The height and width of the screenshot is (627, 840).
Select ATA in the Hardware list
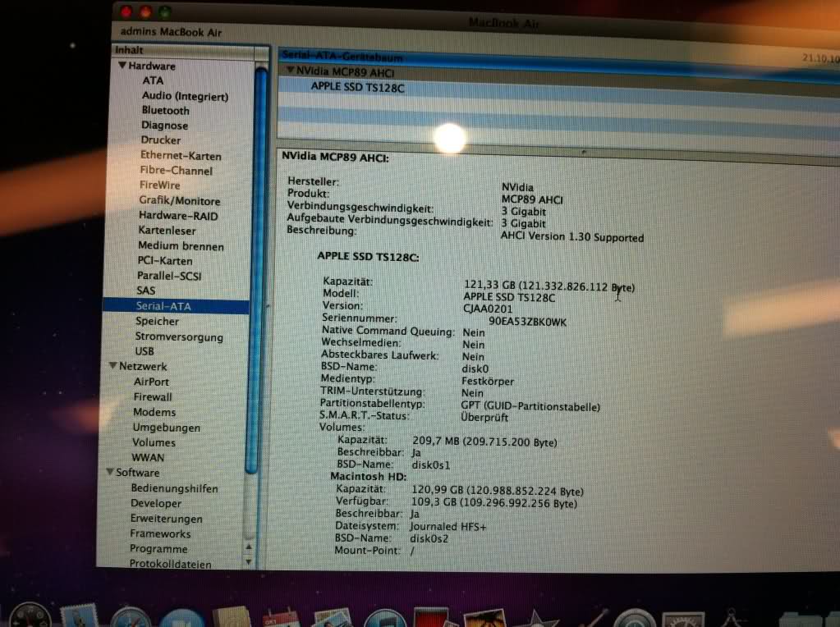click(153, 80)
